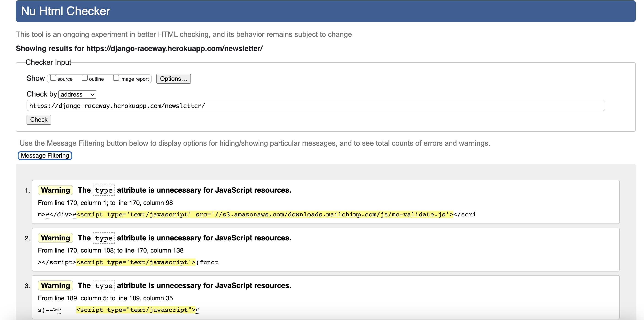Click the second Warning label badge
Image resolution: width=644 pixels, height=320 pixels.
55,238
